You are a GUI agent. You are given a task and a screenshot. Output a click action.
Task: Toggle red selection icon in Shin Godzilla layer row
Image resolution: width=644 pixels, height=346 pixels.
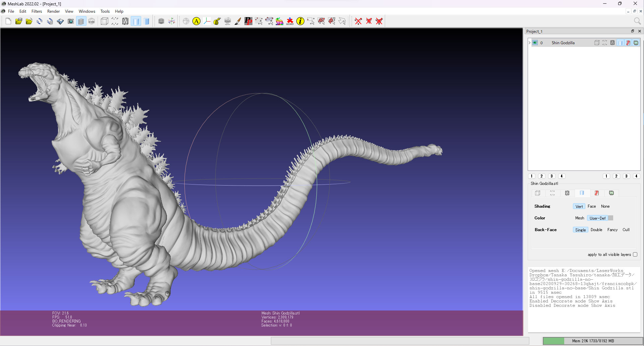[x=628, y=43]
